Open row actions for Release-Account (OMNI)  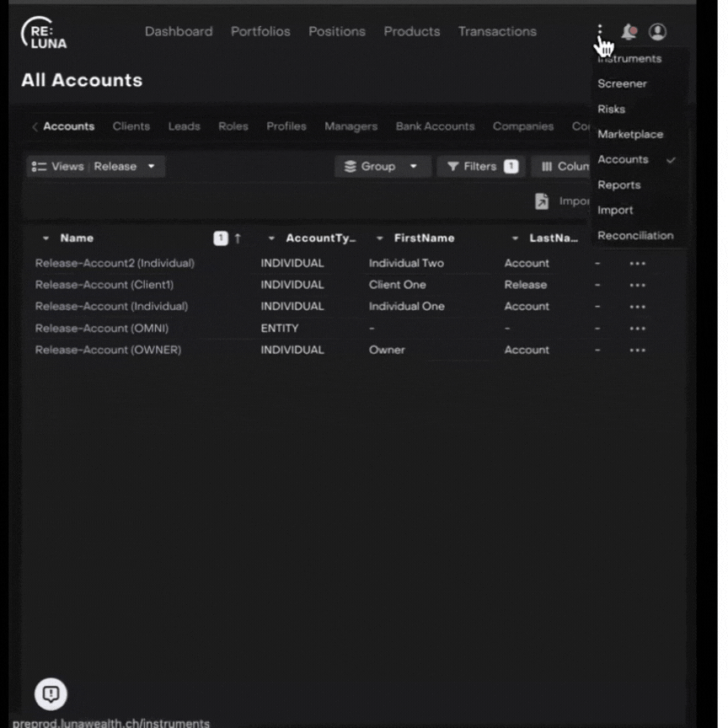(637, 329)
